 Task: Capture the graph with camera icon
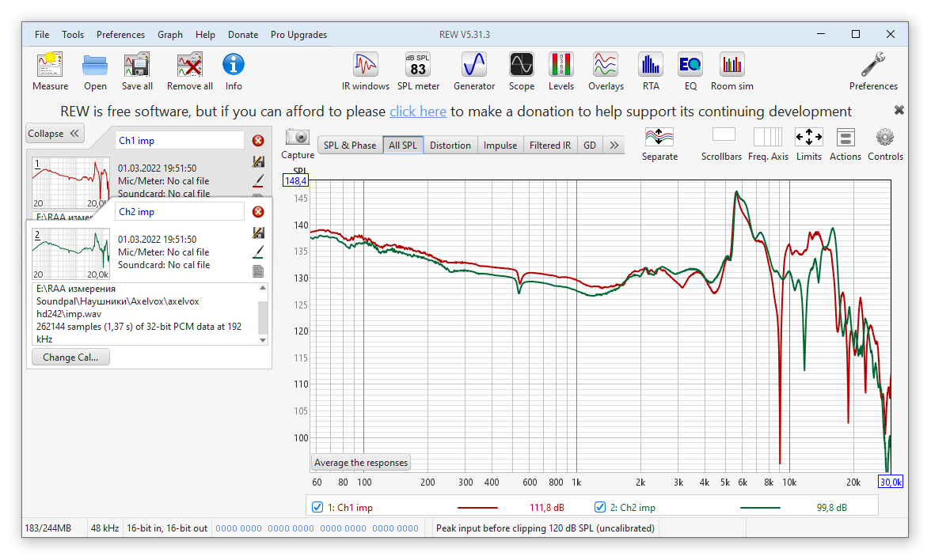pyautogui.click(x=298, y=138)
